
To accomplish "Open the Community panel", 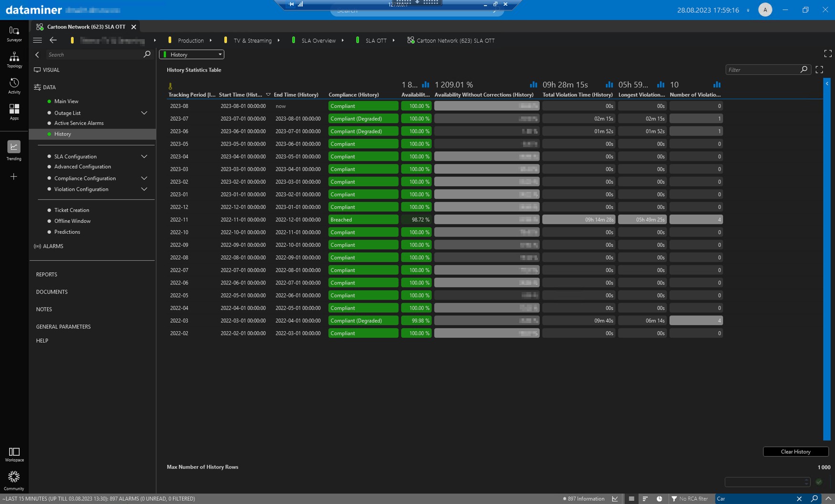I will coord(14,480).
